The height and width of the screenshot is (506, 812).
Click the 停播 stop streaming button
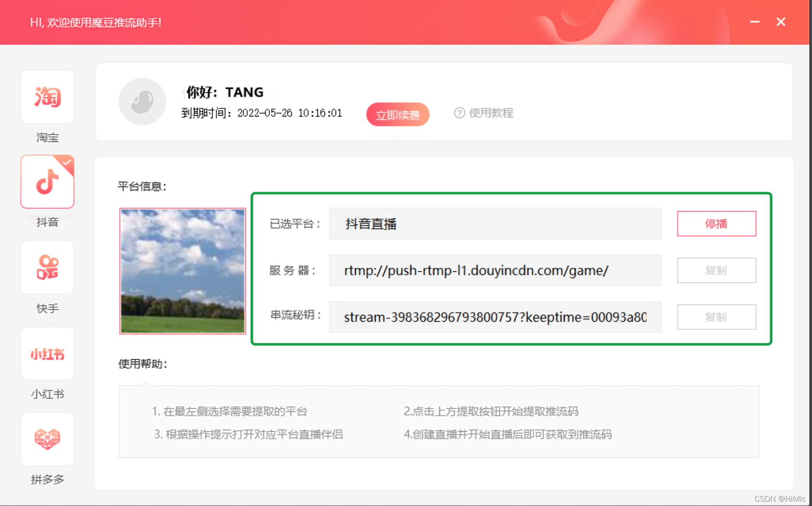716,224
